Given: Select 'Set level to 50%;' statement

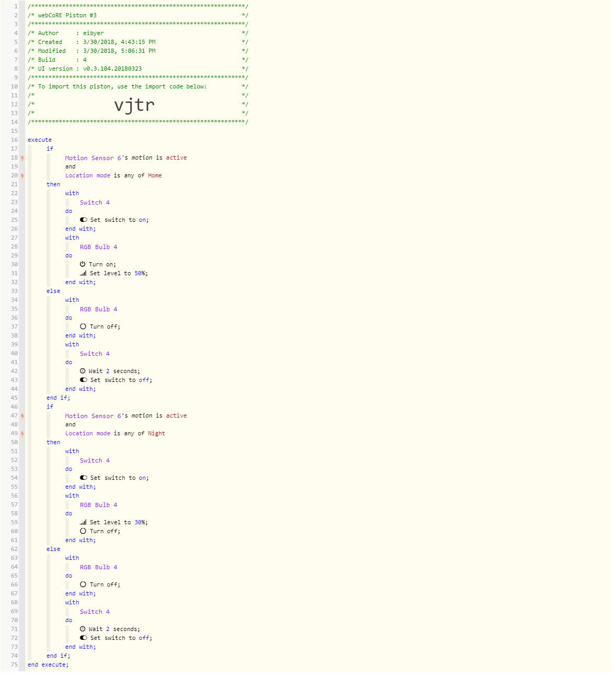Looking at the screenshot, I should coord(119,274).
